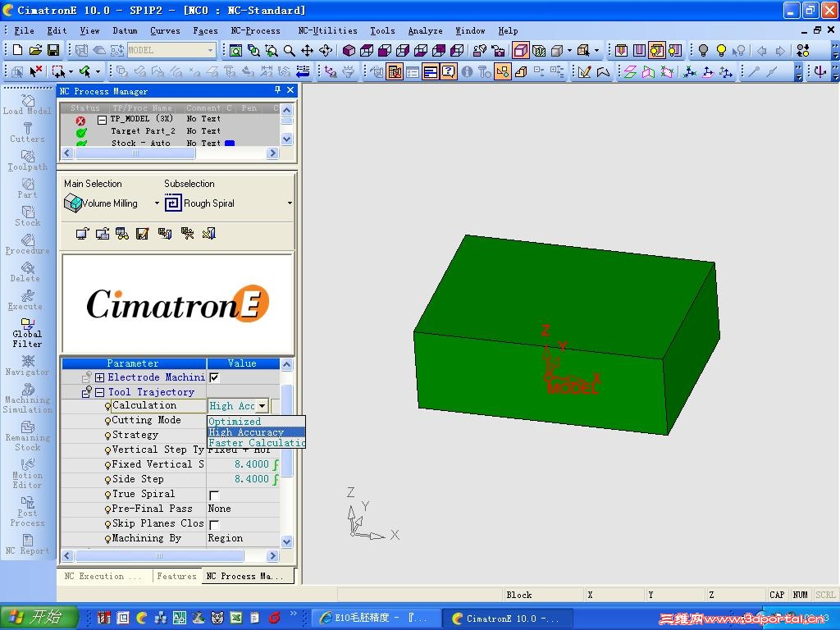This screenshot has height=630, width=840.
Task: Click the cancel and exit procedure icon
Action: 208,234
